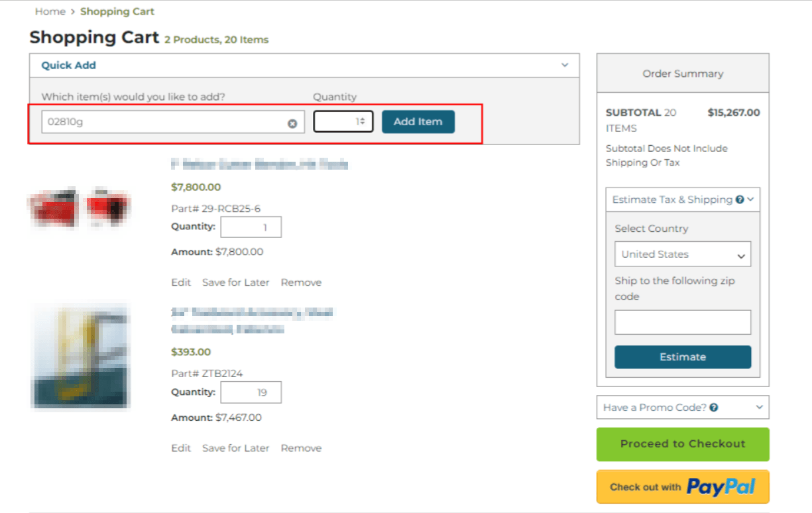The width and height of the screenshot is (812, 513).
Task: Click Proceed to Checkout
Action: pos(682,444)
